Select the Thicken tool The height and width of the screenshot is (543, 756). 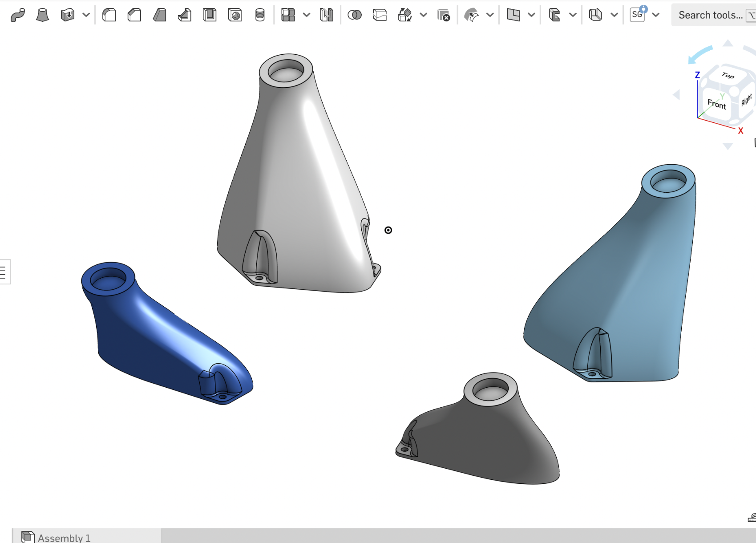click(x=67, y=15)
